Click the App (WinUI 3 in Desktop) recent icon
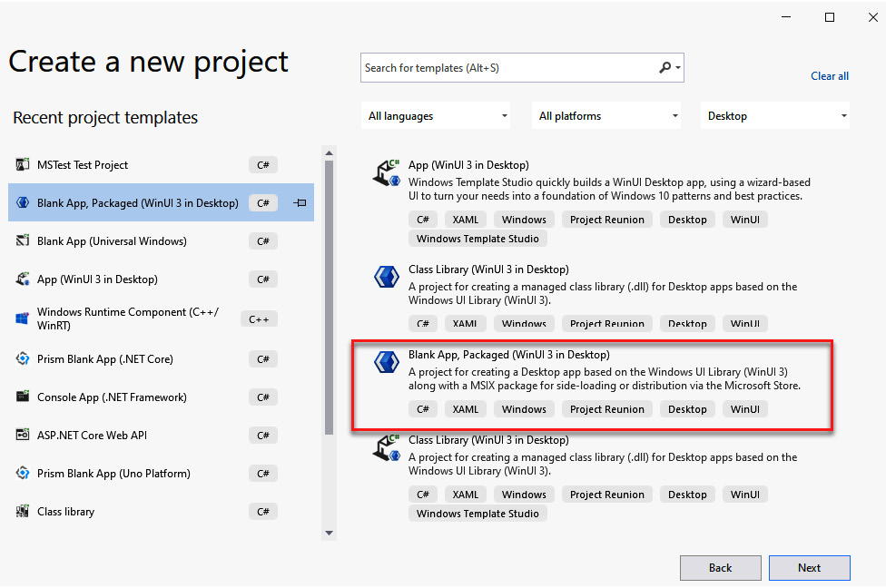886x588 pixels. pos(23,279)
